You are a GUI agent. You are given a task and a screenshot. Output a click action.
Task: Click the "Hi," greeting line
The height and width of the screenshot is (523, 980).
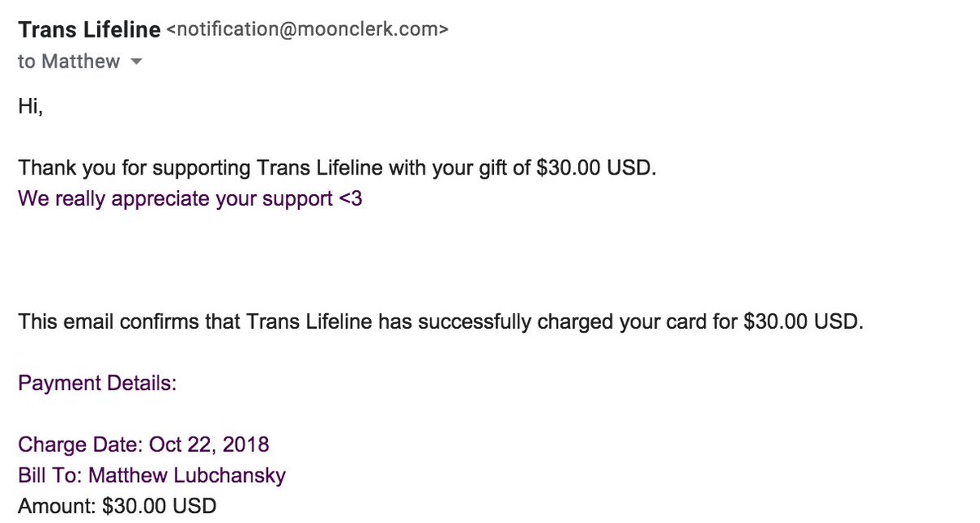pos(30,108)
